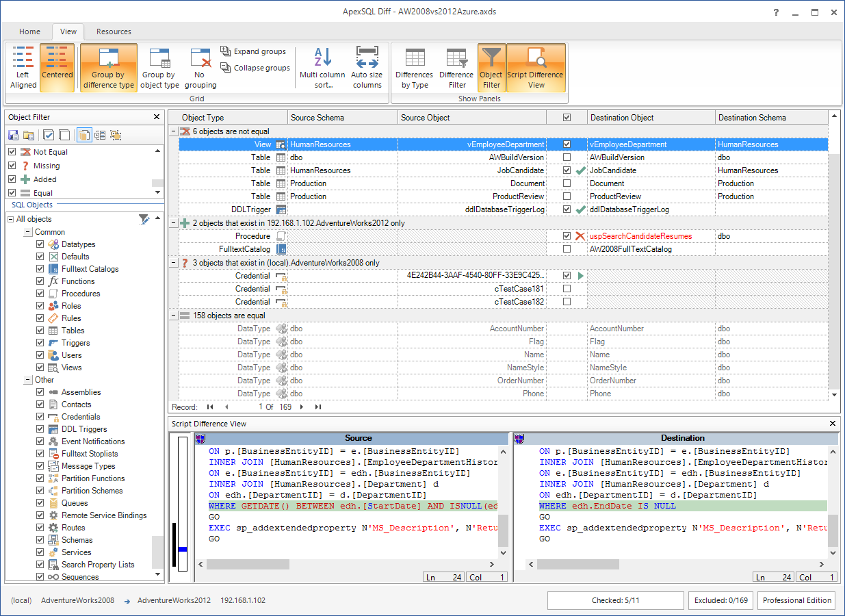The image size is (845, 616).
Task: Select Left Aligned grid layout
Action: coord(23,68)
